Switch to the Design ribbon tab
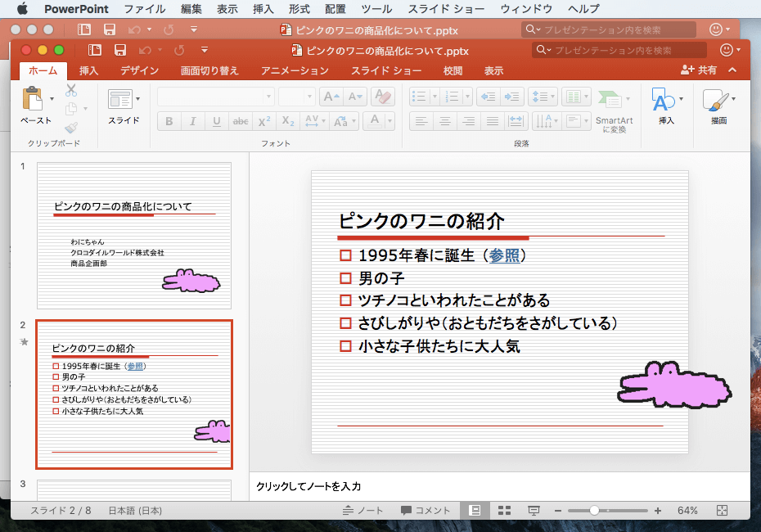The image size is (761, 532). (140, 71)
